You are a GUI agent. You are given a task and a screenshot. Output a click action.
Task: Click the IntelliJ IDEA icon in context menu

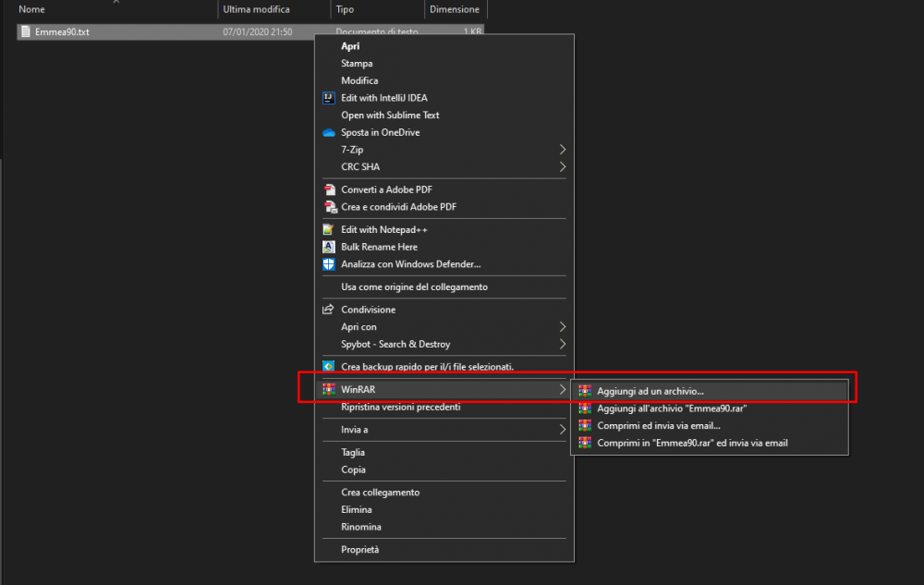328,98
